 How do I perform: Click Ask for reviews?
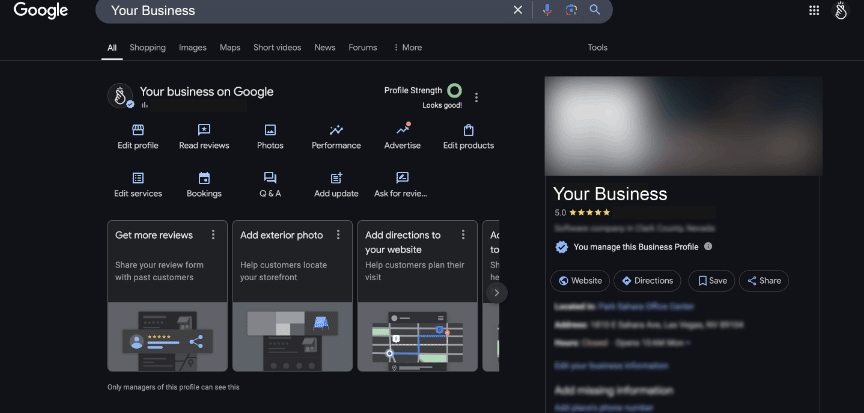pyautogui.click(x=401, y=185)
